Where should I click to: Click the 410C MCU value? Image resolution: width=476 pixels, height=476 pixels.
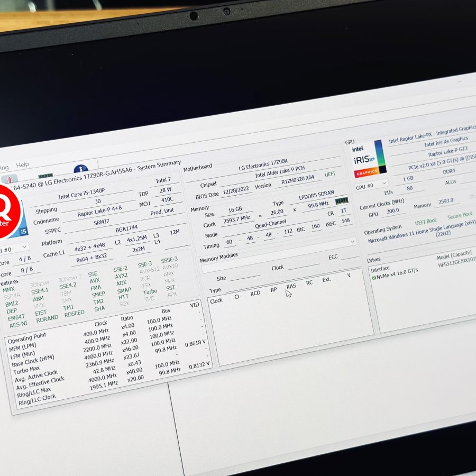pos(167,200)
